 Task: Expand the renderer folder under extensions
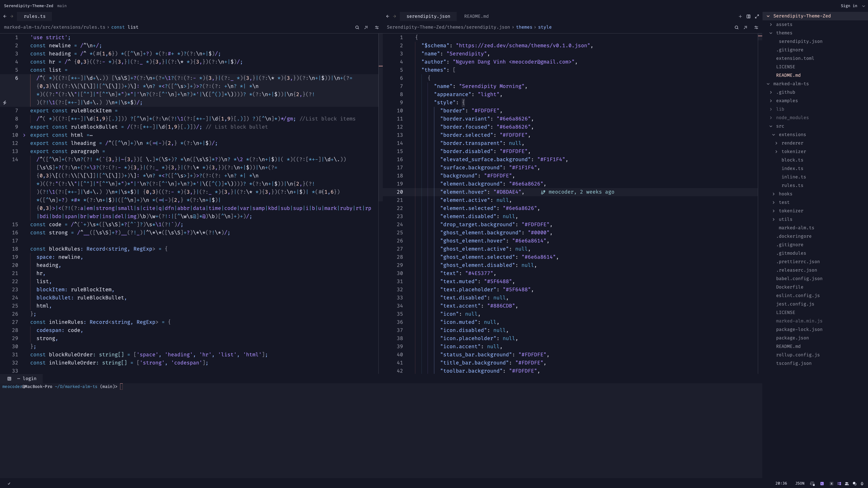pos(792,143)
